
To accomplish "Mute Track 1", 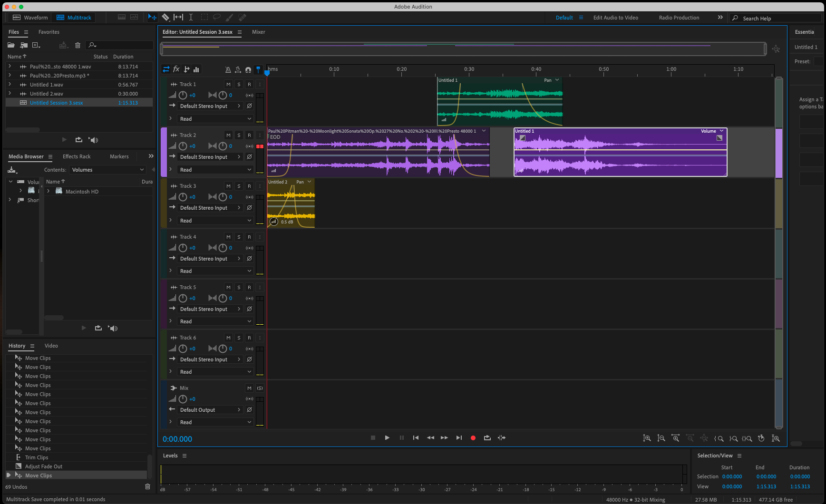I will [228, 84].
